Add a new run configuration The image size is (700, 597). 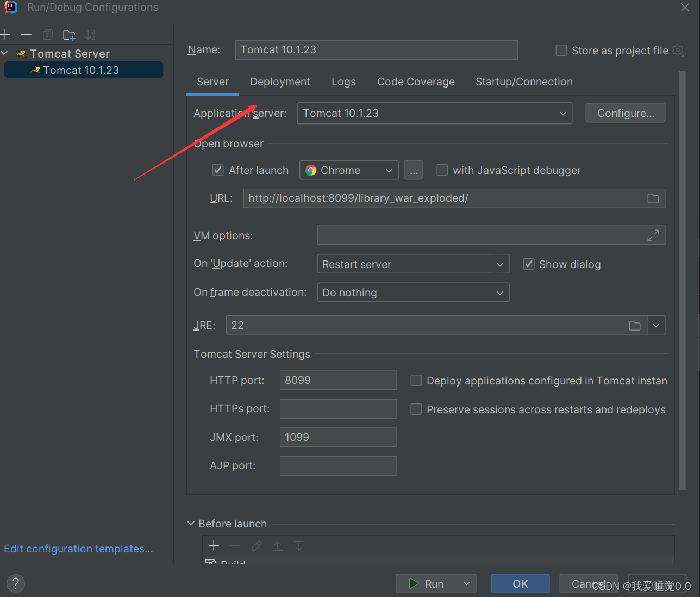point(5,35)
